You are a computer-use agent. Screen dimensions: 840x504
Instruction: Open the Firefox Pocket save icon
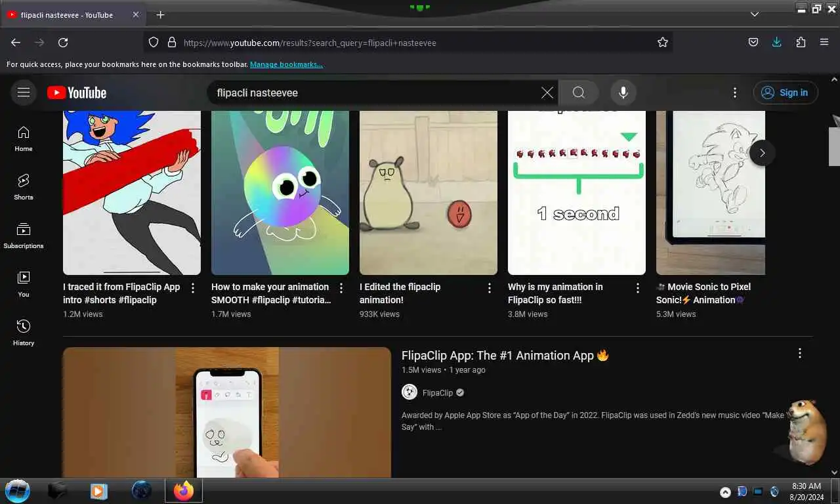pyautogui.click(x=753, y=42)
